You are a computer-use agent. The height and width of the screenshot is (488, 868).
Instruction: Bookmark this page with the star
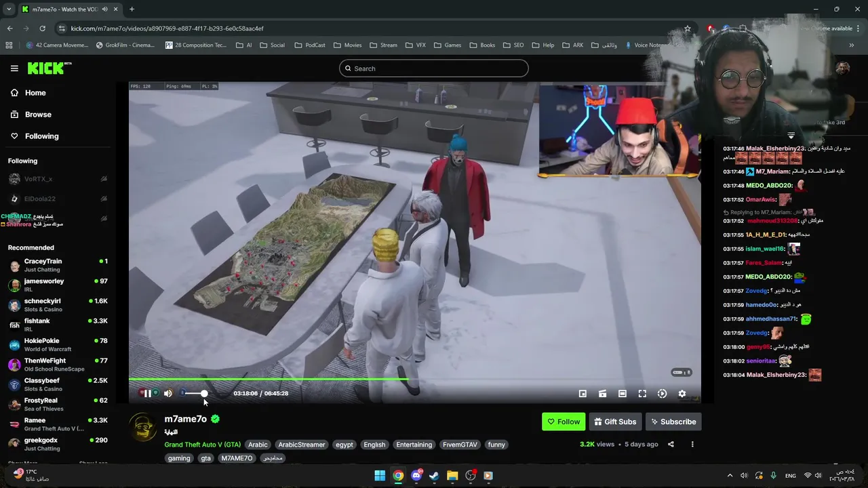[687, 28]
